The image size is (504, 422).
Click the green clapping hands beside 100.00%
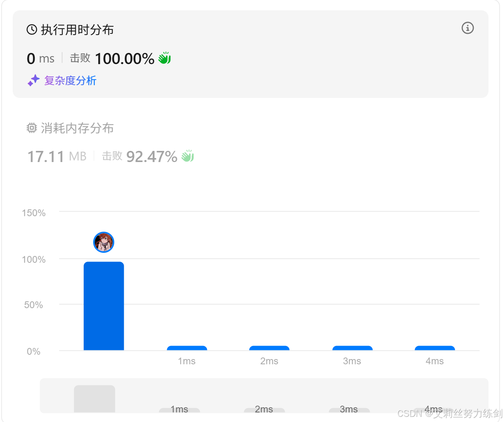point(164,58)
